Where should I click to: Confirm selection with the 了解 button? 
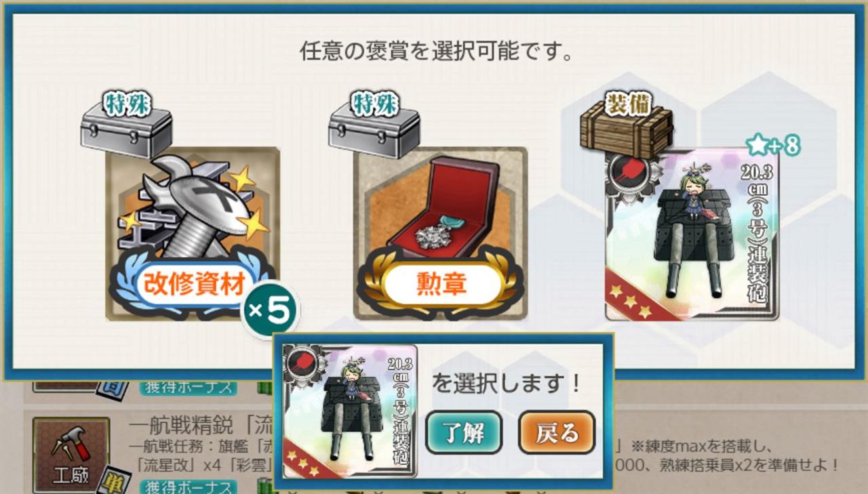(464, 432)
